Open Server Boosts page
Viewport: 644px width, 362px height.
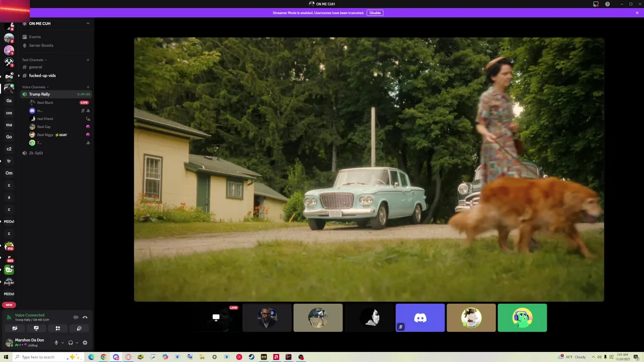[x=41, y=45]
